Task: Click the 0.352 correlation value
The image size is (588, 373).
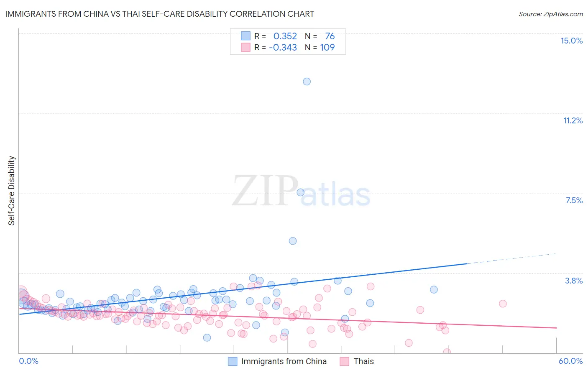Action: pyautogui.click(x=285, y=36)
